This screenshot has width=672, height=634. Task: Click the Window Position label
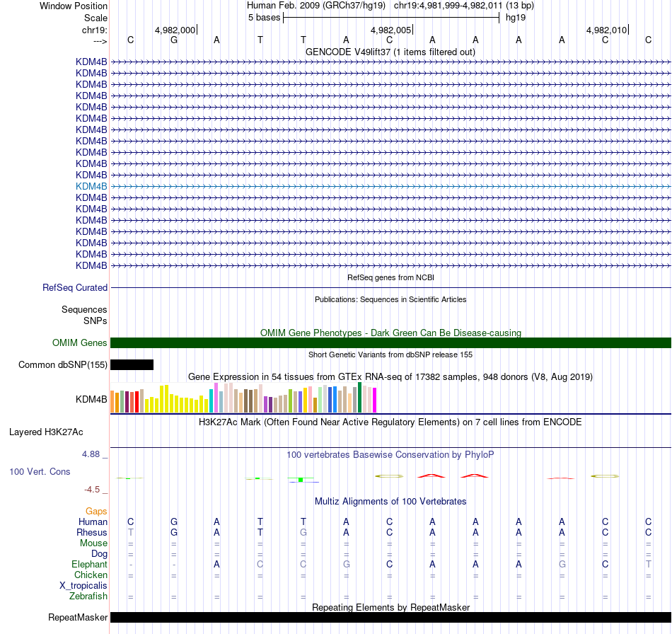74,6
